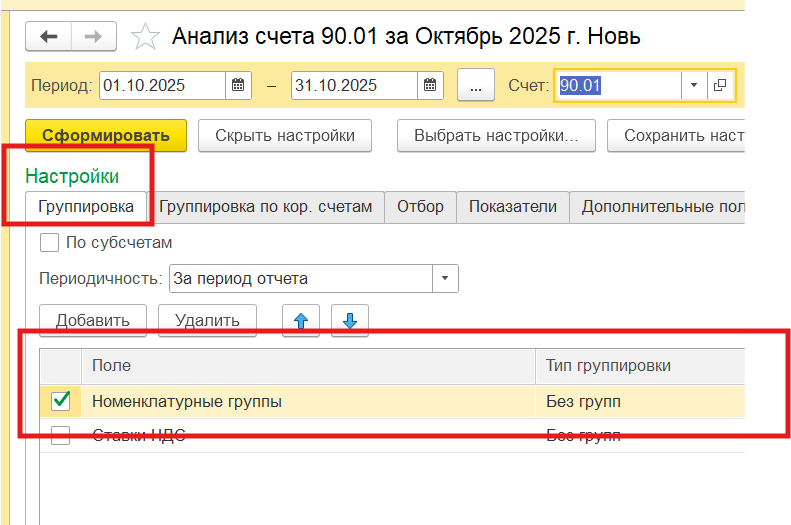Screen dimensions: 791x525
Task: Open calendar for period start date
Action: pyautogui.click(x=238, y=85)
